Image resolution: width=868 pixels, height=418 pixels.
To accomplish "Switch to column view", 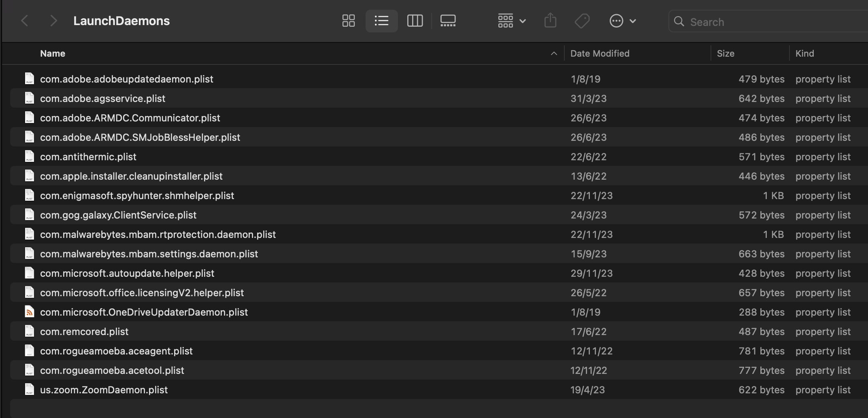I will 415,21.
